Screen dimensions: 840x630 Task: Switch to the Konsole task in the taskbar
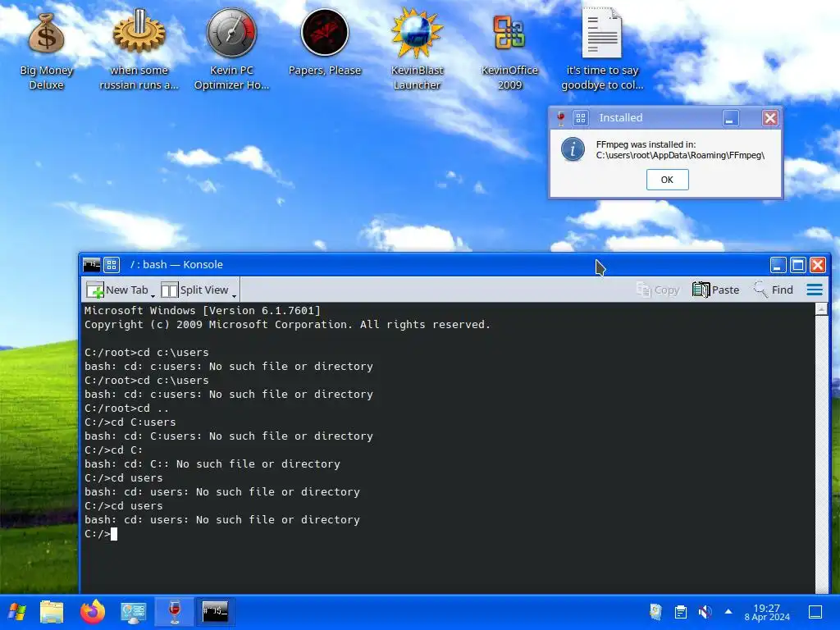click(216, 612)
